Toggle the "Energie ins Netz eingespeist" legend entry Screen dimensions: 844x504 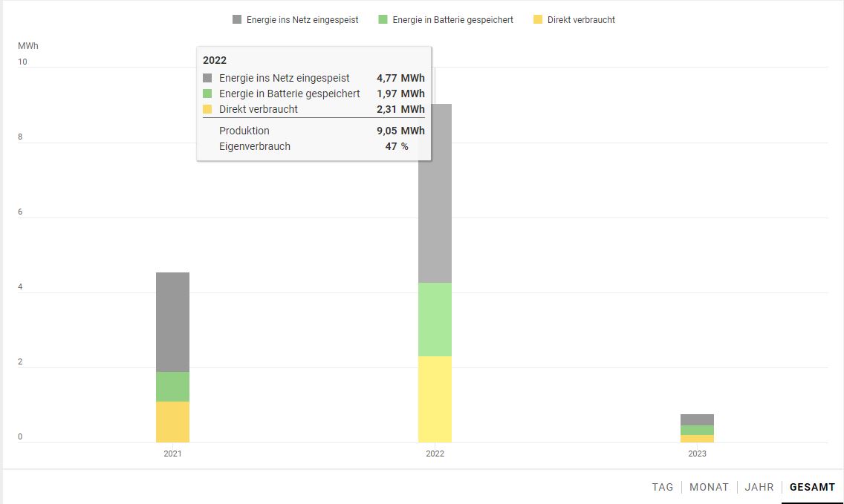coord(295,20)
